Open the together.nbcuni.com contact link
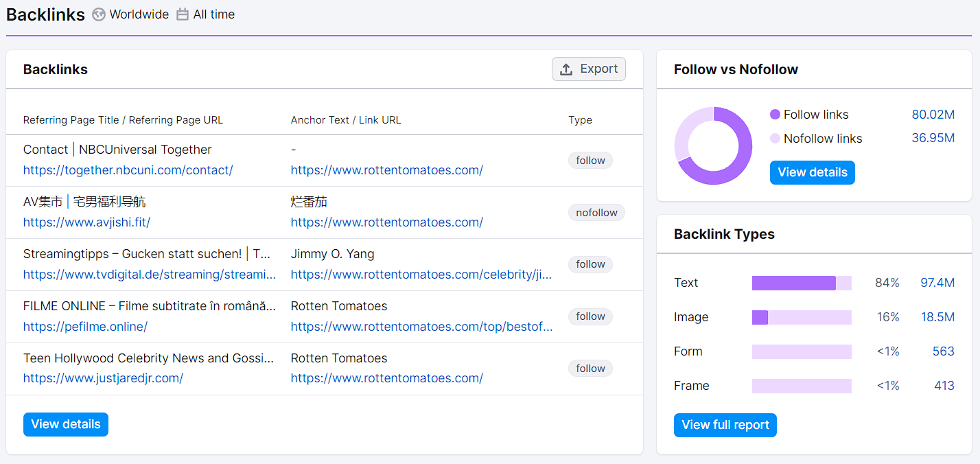The height and width of the screenshot is (464, 980). point(128,170)
